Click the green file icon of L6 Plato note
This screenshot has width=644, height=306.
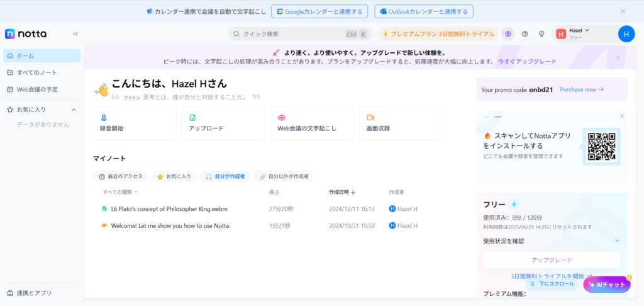104,209
